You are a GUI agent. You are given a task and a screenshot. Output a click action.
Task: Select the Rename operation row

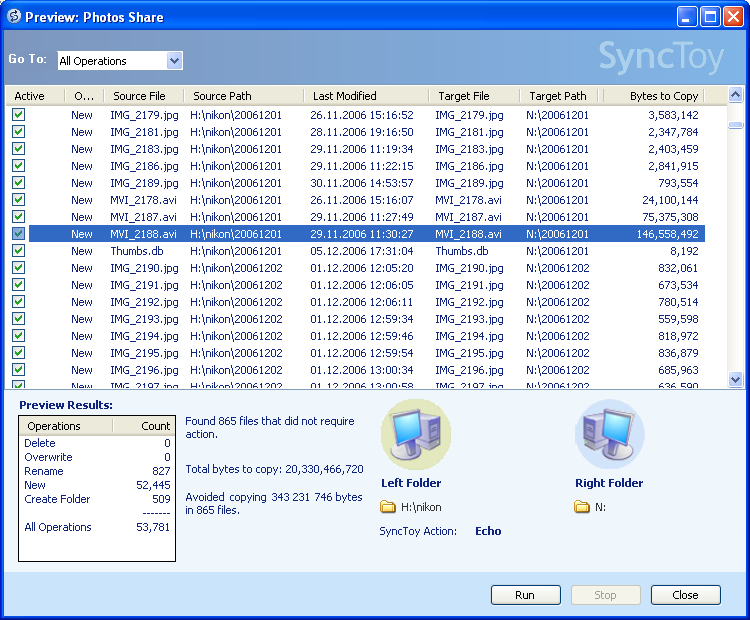(x=97, y=471)
